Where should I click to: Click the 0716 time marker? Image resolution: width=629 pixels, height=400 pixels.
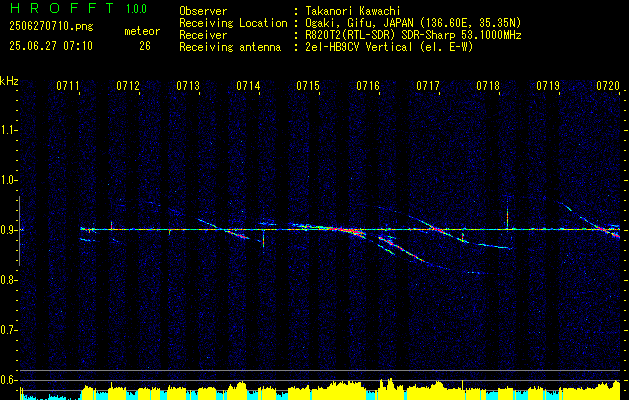(x=368, y=86)
